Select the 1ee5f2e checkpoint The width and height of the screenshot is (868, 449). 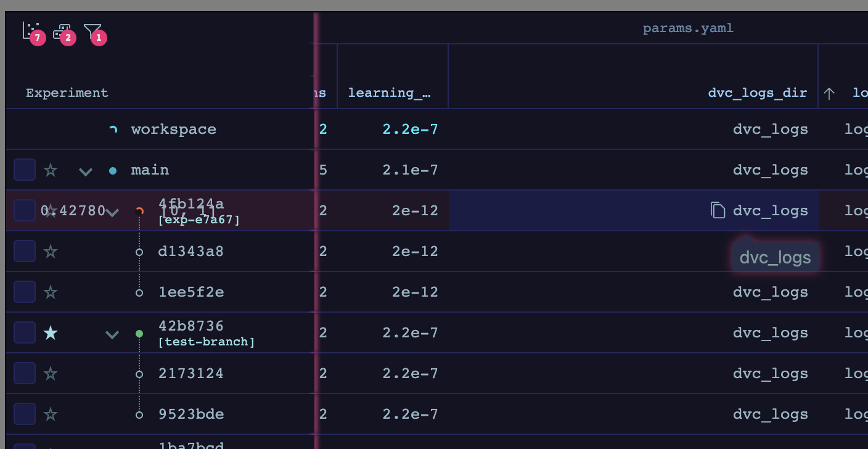click(191, 292)
